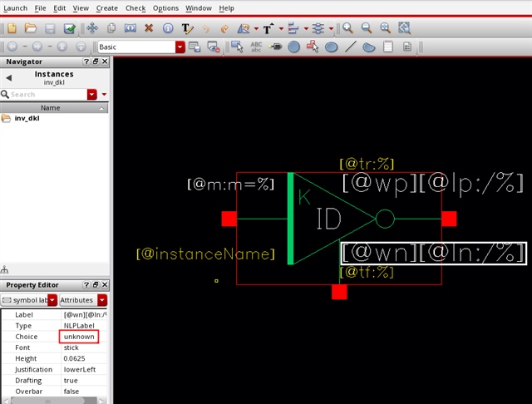Click the Zoom In magnifier icon
The height and width of the screenshot is (404, 532).
click(x=348, y=28)
